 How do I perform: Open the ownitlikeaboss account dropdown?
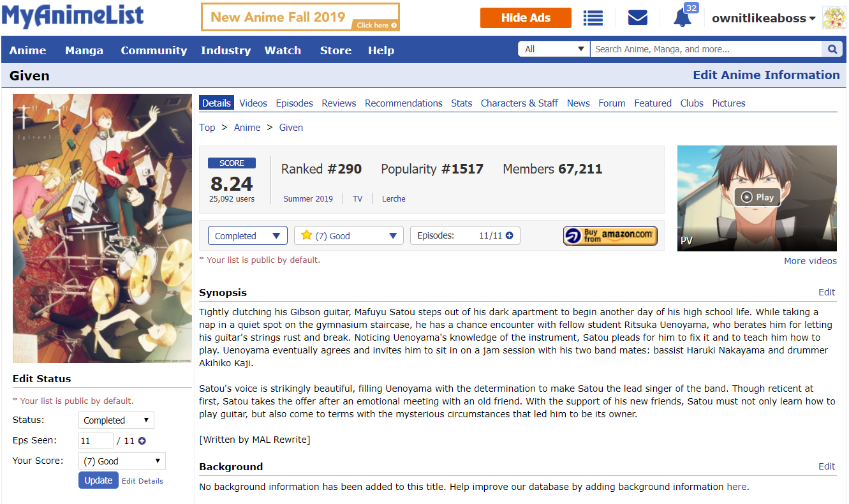764,19
